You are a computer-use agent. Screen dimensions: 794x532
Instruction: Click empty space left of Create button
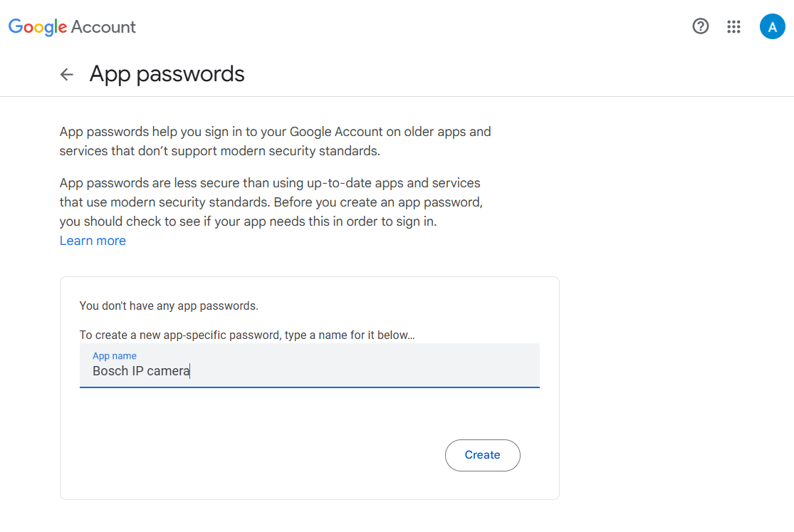[285, 455]
